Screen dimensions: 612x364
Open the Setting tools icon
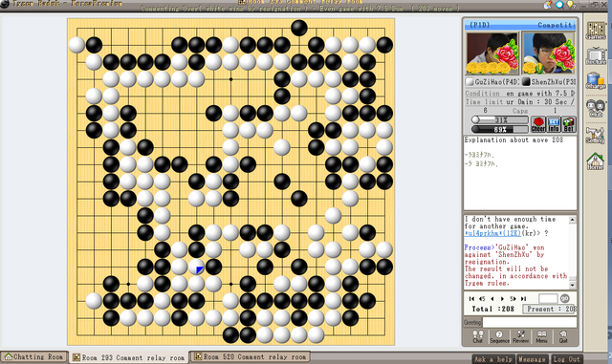point(596,135)
